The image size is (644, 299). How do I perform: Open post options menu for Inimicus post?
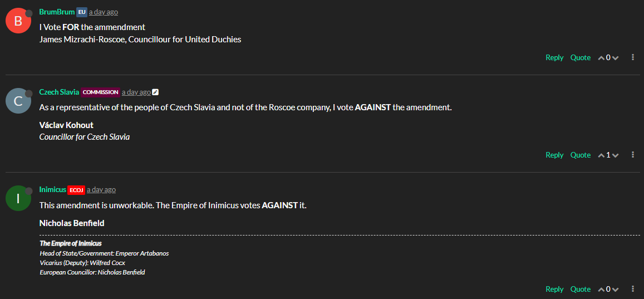(x=633, y=289)
